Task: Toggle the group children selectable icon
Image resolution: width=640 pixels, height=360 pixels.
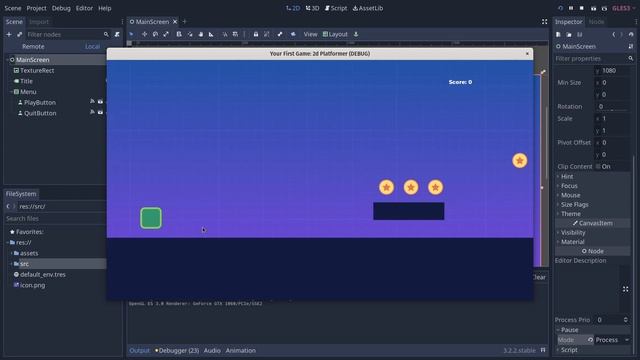Action: click(267, 34)
